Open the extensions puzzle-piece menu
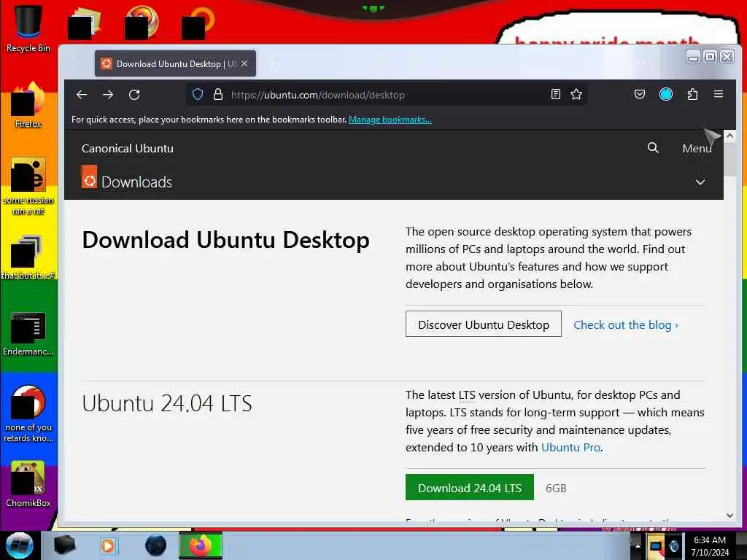 [692, 94]
